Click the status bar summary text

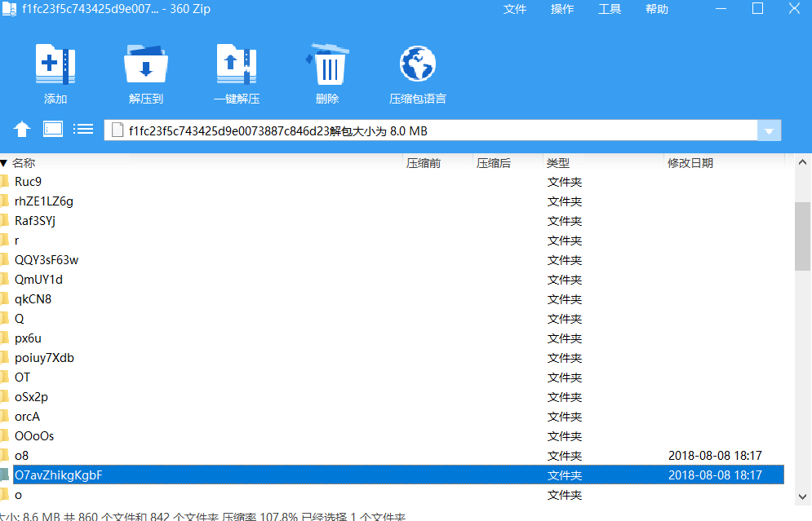click(x=203, y=516)
